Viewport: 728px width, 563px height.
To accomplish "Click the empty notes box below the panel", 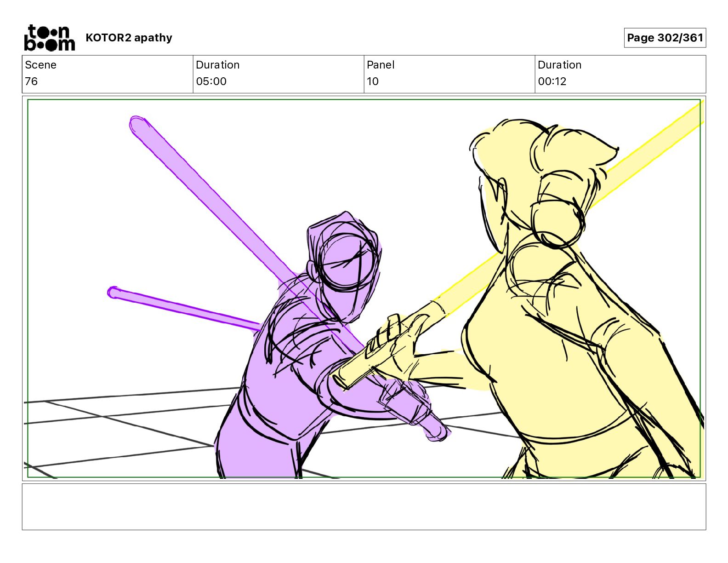I will [364, 506].
